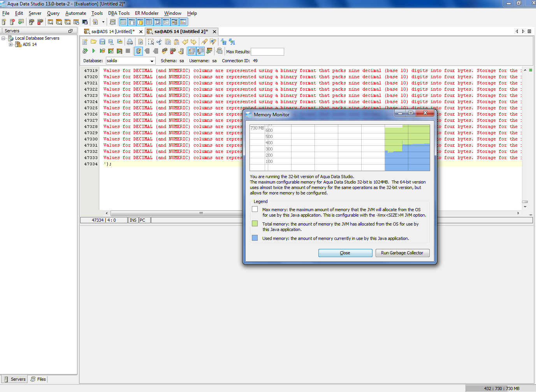Toggle the yellow database cylinder view button

pos(140,22)
